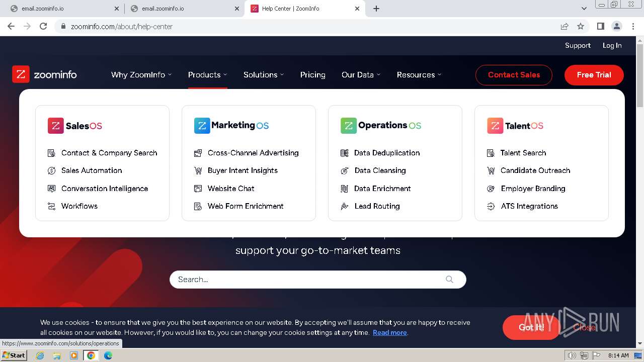Collapse the Products dropdown menu
The image size is (644, 362).
coord(207,74)
